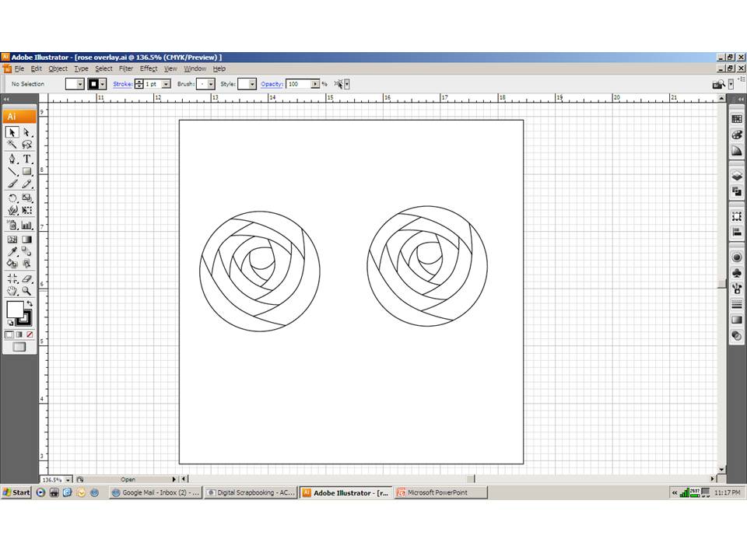Select the Live Paint Selection tool
The height and width of the screenshot is (560, 747).
[26, 264]
